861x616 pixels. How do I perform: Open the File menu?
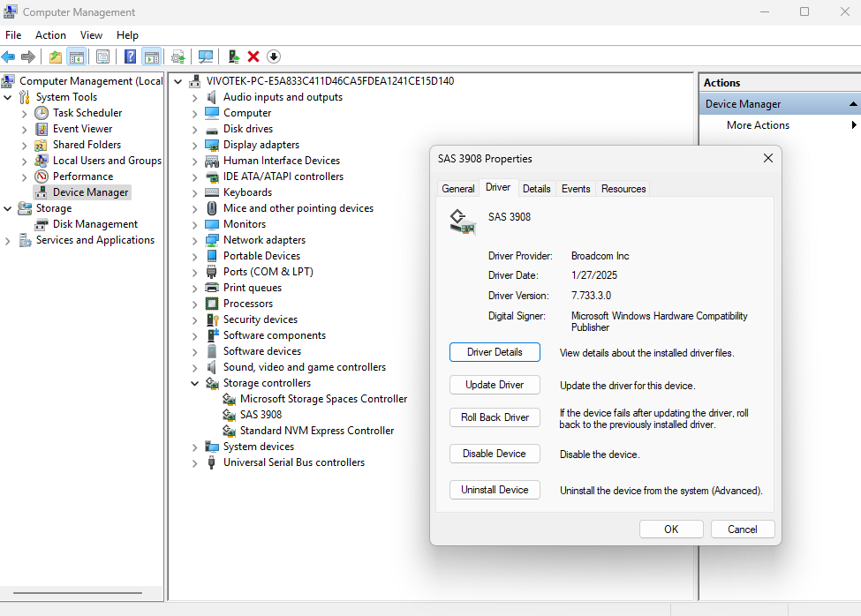pyautogui.click(x=13, y=35)
